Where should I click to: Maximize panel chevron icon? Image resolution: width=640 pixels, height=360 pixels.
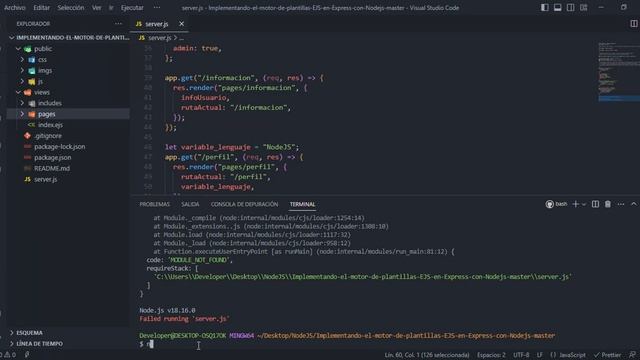pyautogui.click(x=634, y=204)
